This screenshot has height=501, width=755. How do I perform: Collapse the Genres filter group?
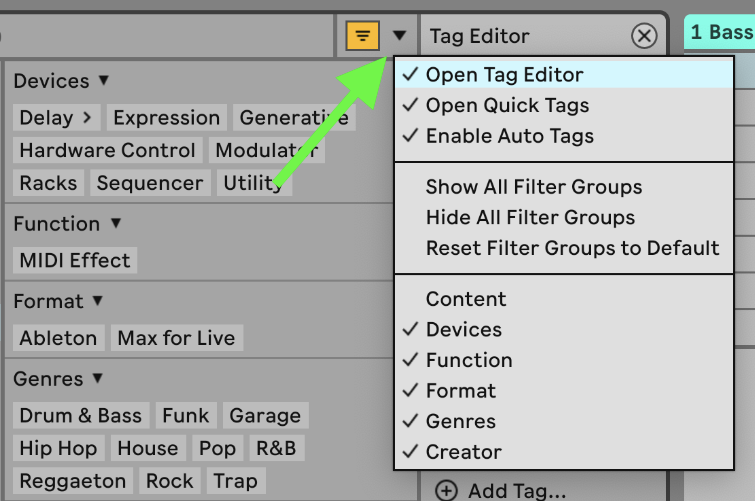(x=97, y=379)
